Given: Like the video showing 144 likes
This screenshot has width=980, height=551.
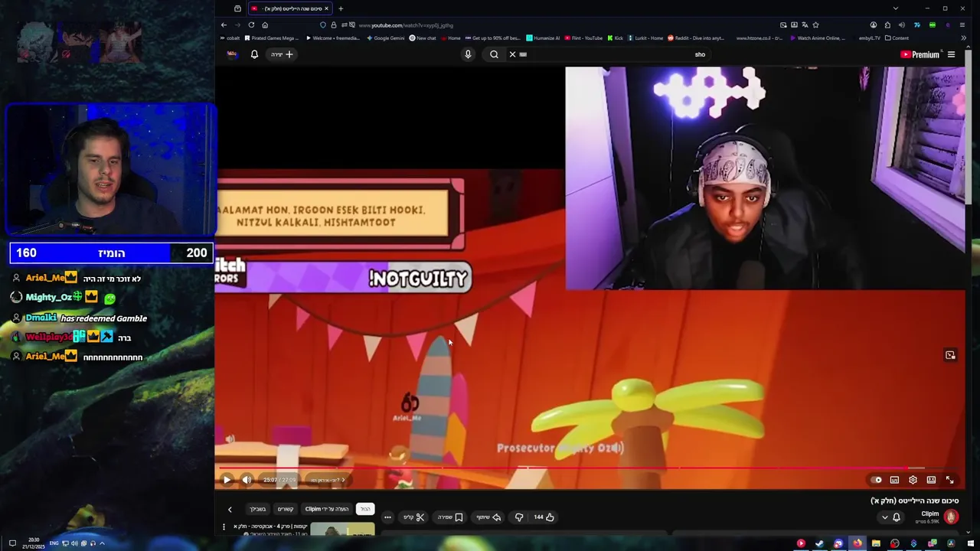Looking at the screenshot, I should pos(544,517).
